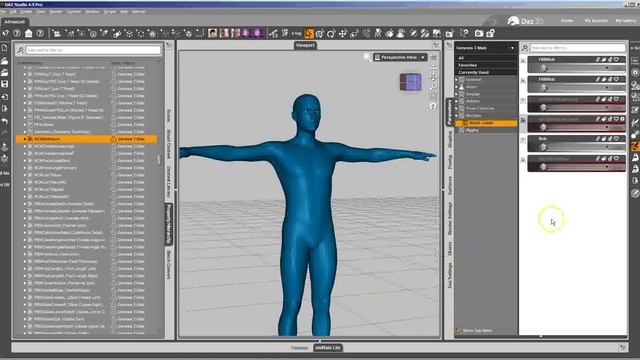Click the Property Hierarchy filter text field
The height and width of the screenshot is (360, 640).
(93, 50)
